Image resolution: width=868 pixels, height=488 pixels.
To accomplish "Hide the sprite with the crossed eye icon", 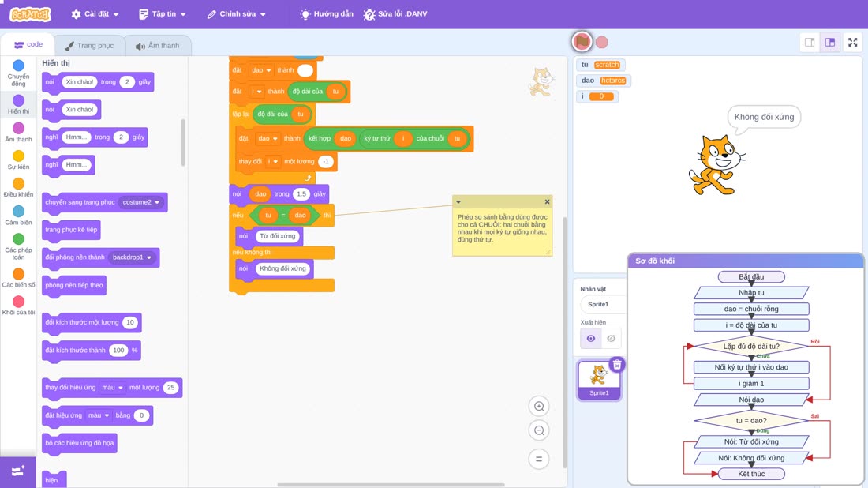I will tap(611, 339).
